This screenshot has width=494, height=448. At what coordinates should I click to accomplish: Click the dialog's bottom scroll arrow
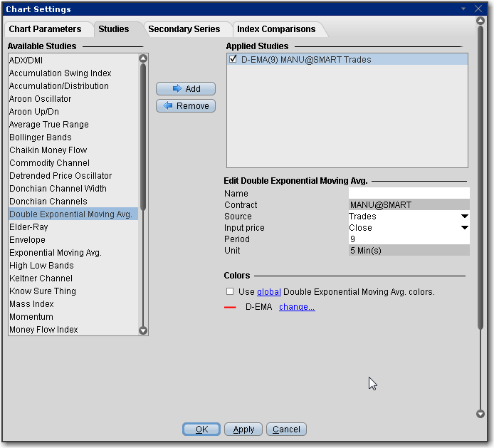point(480,415)
